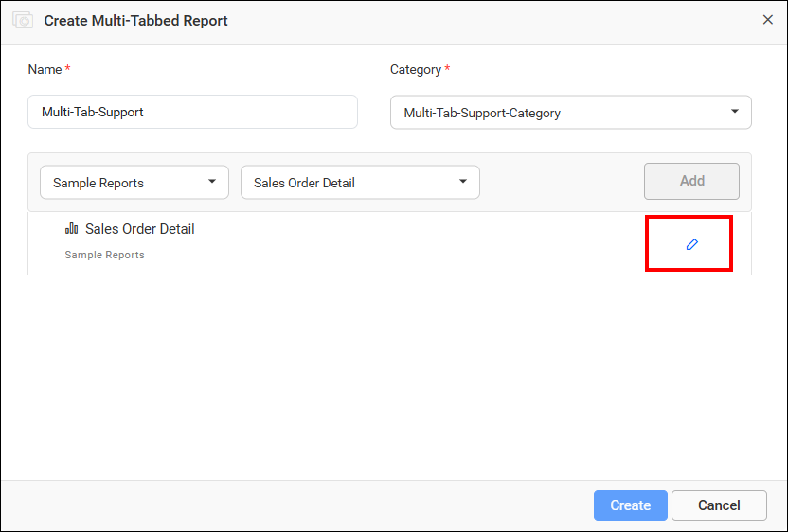Click the Category field label

coord(415,69)
